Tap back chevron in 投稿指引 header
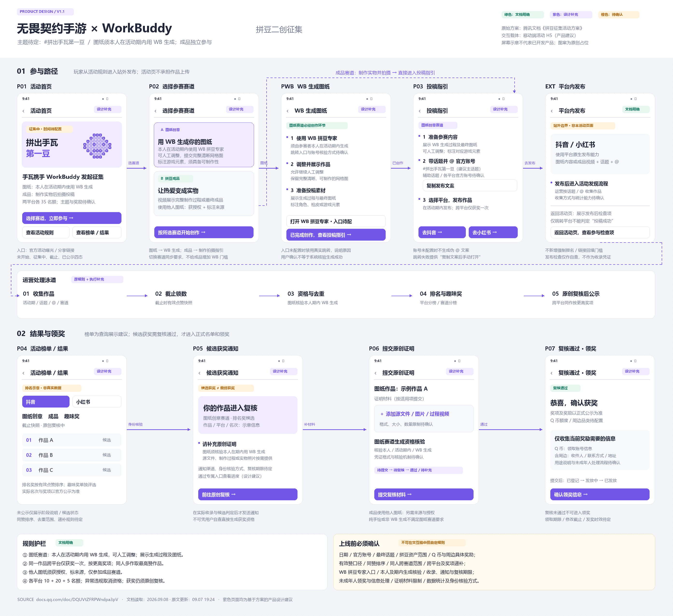This screenshot has height=616, width=673. point(420,111)
